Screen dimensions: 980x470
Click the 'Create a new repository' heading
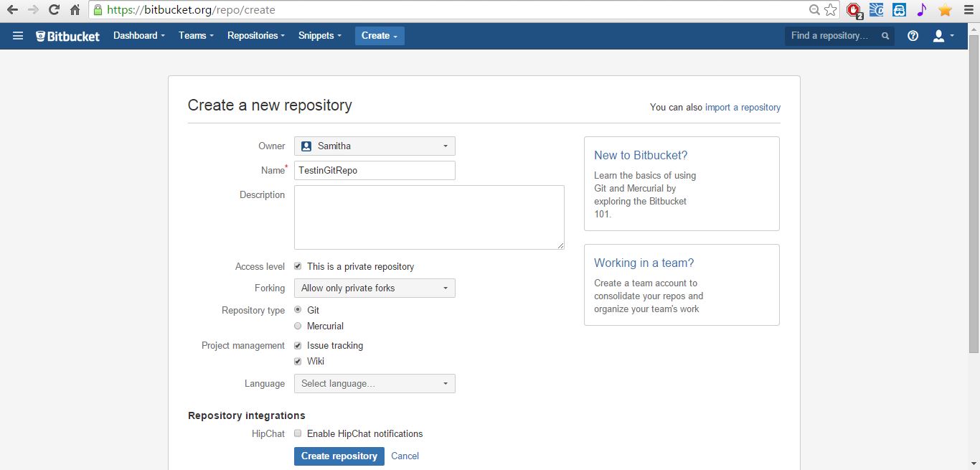(270, 105)
